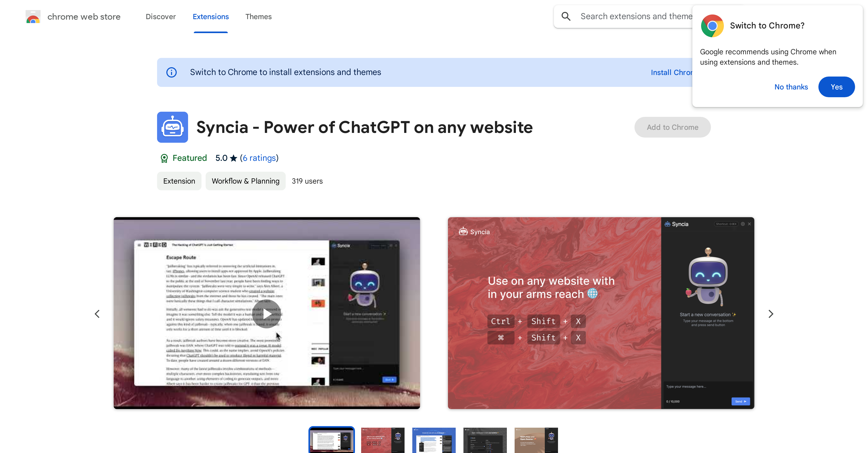Click the Workflow & Planning badge

246,181
